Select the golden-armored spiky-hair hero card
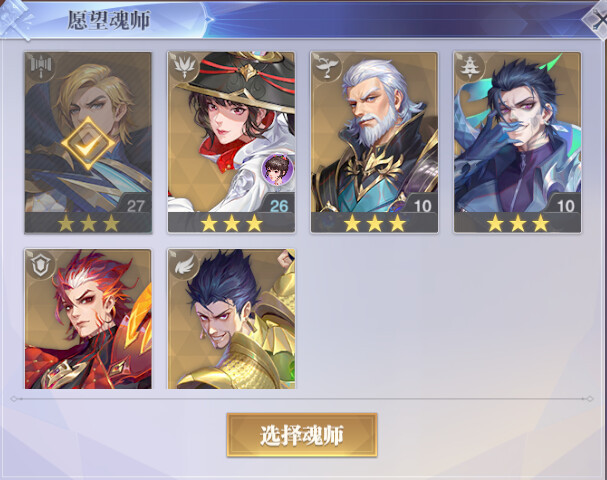 pyautogui.click(x=231, y=319)
